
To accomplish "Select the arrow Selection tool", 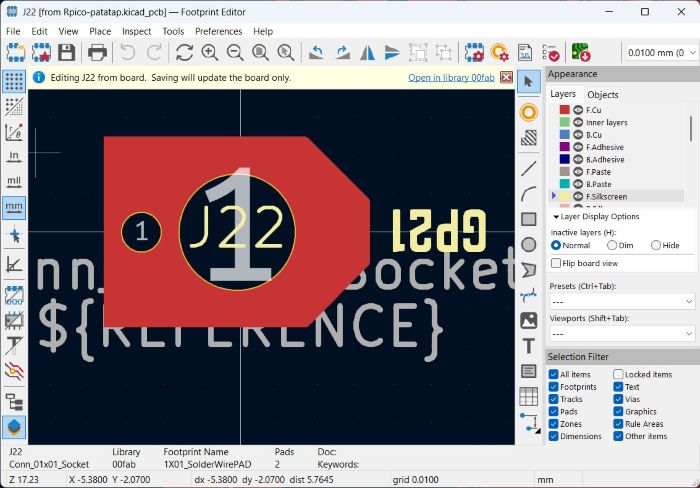I will (x=529, y=82).
